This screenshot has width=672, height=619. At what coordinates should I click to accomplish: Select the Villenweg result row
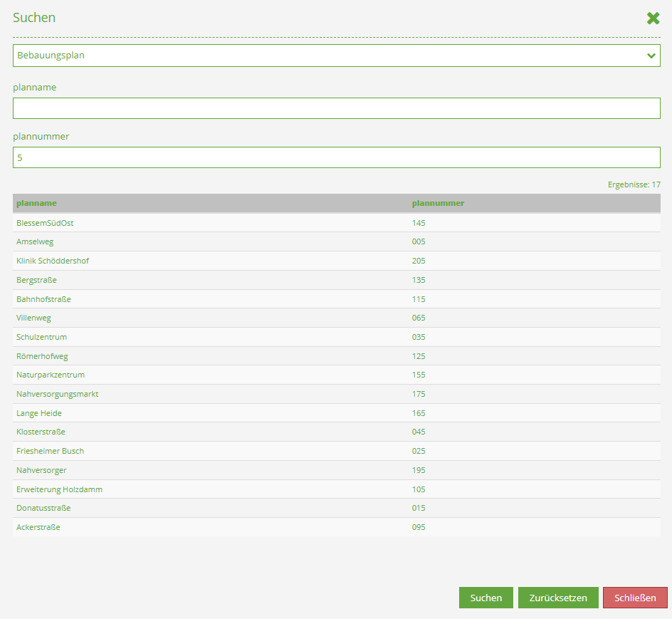337,318
